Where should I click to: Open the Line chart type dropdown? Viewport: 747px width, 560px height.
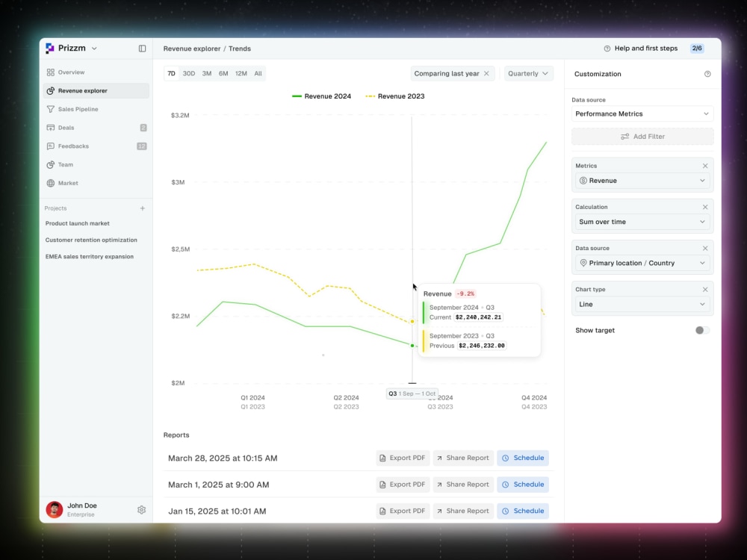pyautogui.click(x=642, y=305)
